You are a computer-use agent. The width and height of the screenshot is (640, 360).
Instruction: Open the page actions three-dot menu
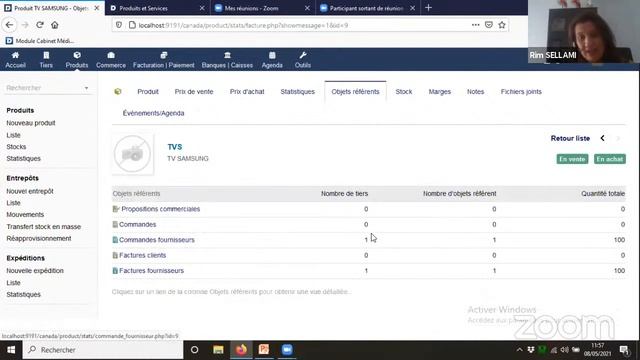pyautogui.click(x=476, y=25)
